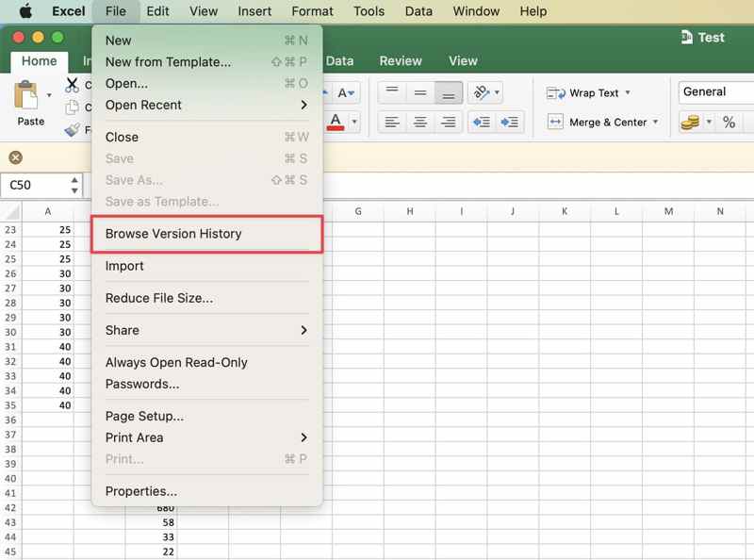The height and width of the screenshot is (560, 754).
Task: Open the Merge & Center dropdown arrow
Action: tap(656, 123)
